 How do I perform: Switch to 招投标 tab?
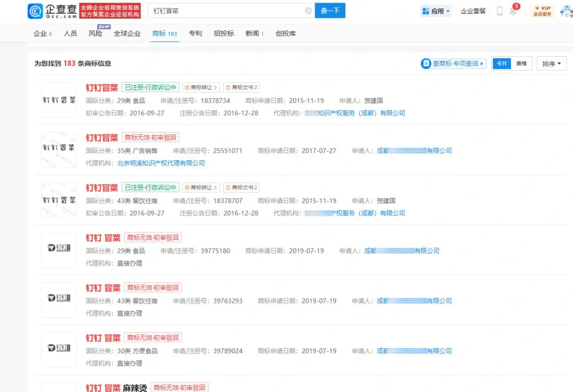pyautogui.click(x=224, y=33)
